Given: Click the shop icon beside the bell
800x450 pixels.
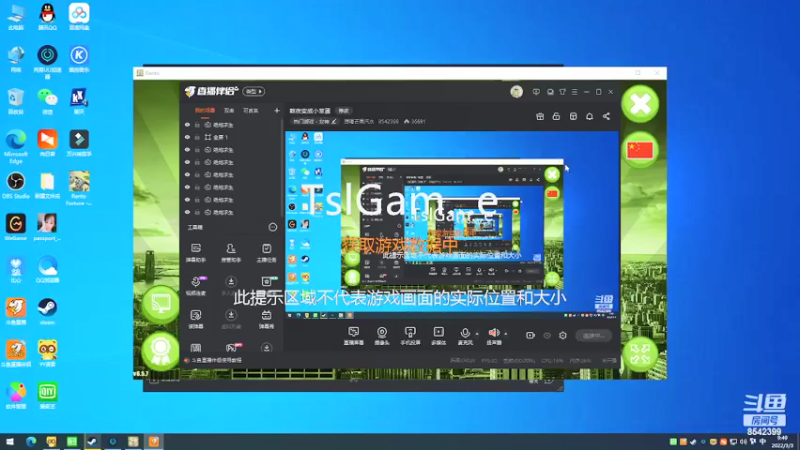Looking at the screenshot, I should click(x=573, y=116).
